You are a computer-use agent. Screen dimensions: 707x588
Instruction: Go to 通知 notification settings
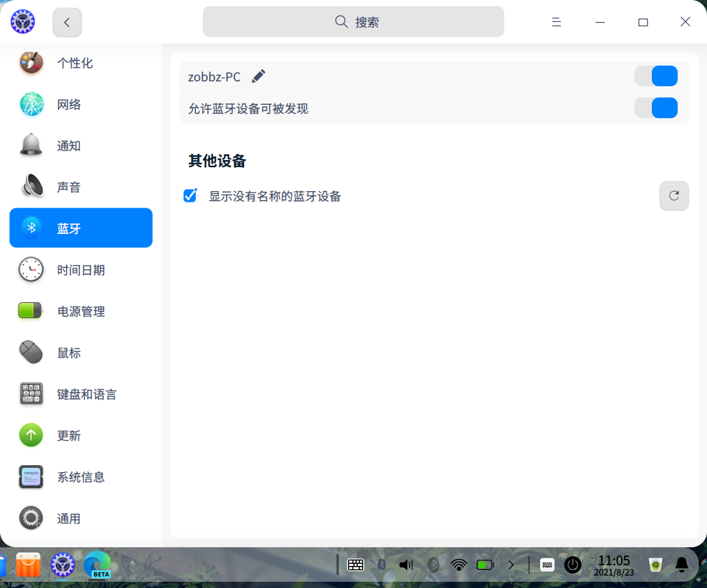point(81,146)
